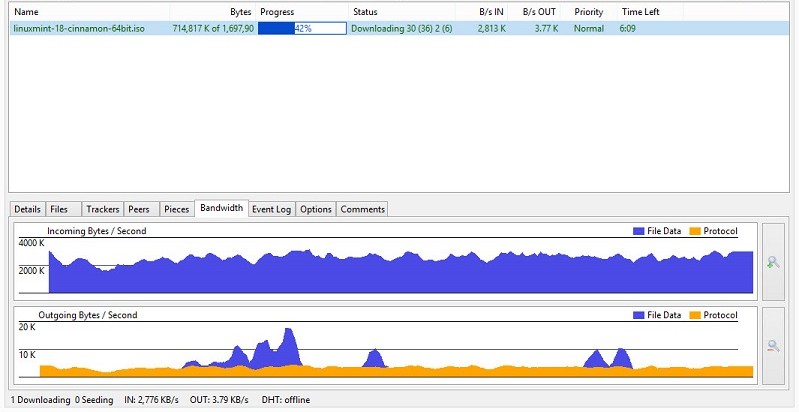Screen dimensions: 799x412
Task: Switch to the Files tab
Action: [59, 209]
